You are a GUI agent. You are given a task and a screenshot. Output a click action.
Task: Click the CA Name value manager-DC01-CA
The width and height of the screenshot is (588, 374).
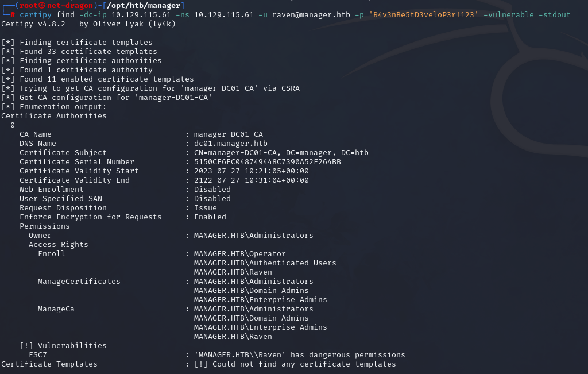(228, 134)
